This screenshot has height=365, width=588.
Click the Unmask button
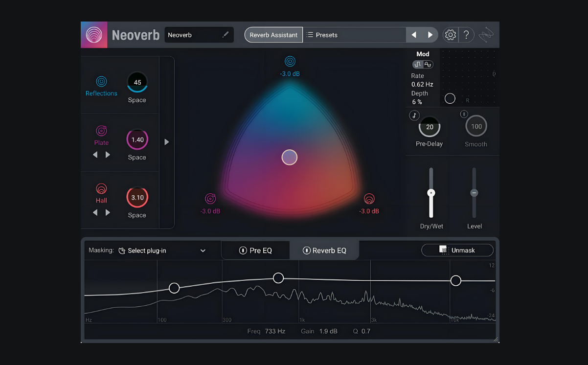click(x=457, y=250)
